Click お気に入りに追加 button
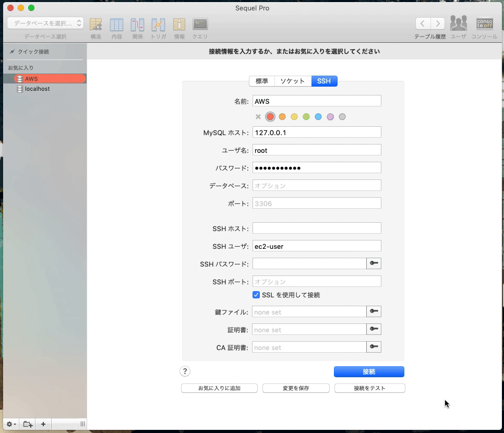Image resolution: width=504 pixels, height=433 pixels. [x=219, y=388]
